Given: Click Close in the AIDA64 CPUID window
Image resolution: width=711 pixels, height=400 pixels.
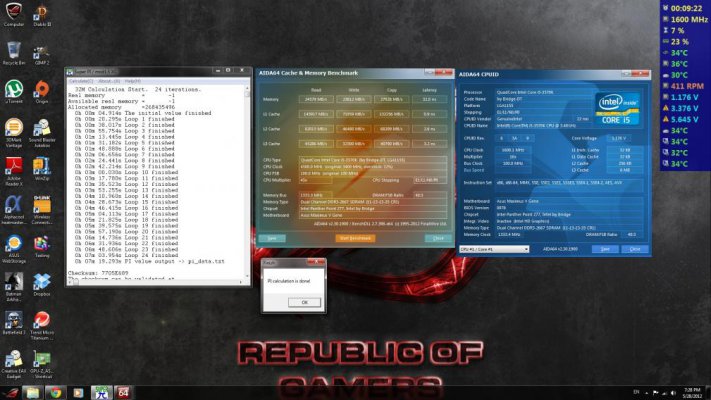Looking at the screenshot, I should (635, 249).
